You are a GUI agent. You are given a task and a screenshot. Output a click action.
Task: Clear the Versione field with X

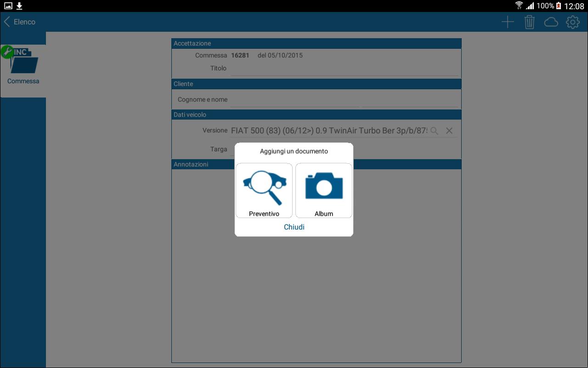click(x=449, y=131)
